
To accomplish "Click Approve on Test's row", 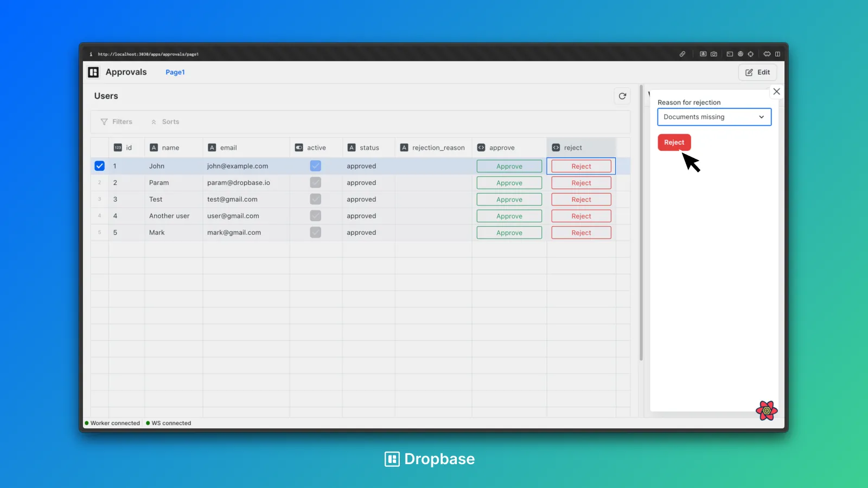I will [x=509, y=199].
